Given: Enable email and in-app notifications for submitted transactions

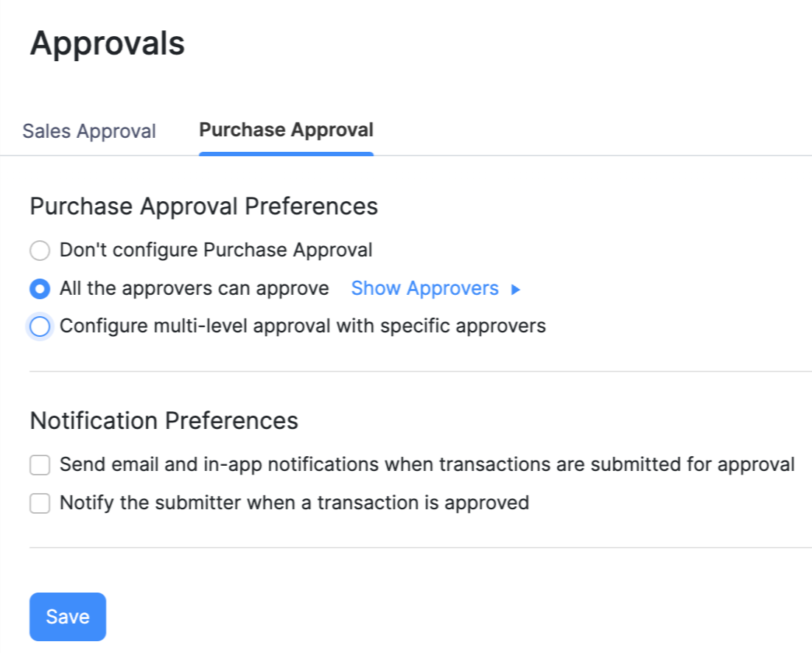Looking at the screenshot, I should (x=39, y=464).
